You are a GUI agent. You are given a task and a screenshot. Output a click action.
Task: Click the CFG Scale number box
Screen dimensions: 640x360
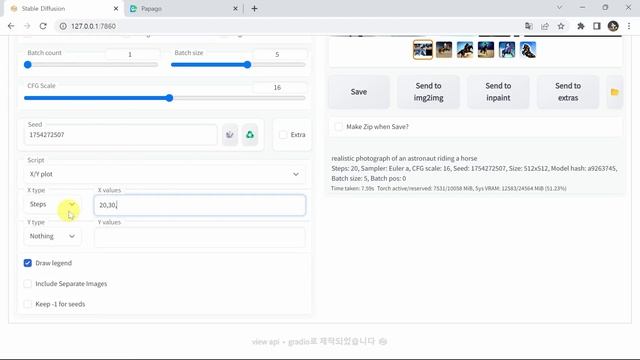(x=279, y=87)
